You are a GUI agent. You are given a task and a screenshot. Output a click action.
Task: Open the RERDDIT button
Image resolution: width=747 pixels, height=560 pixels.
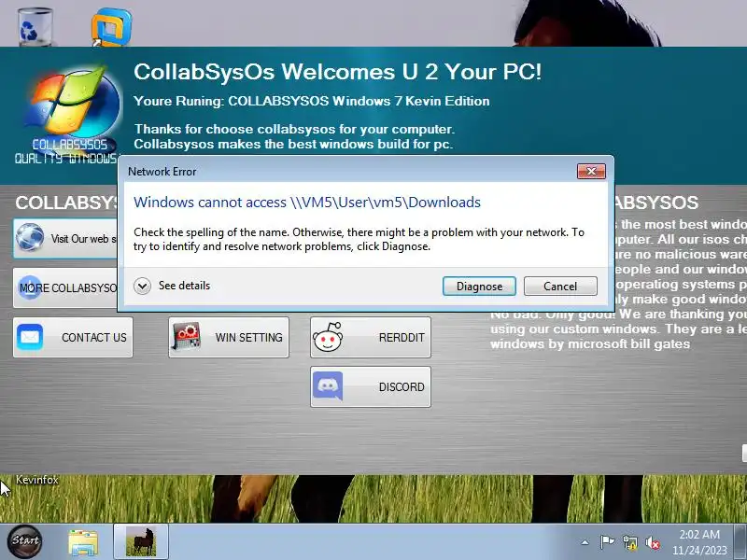[371, 337]
